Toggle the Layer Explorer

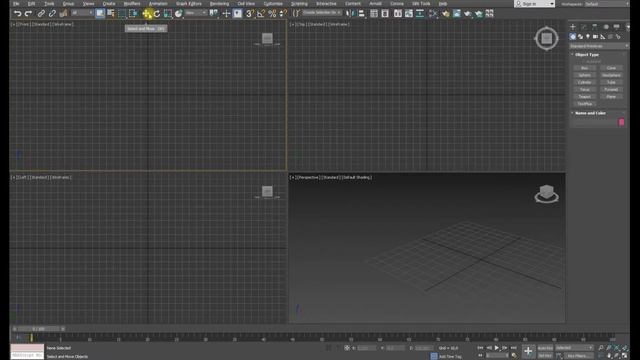point(385,14)
